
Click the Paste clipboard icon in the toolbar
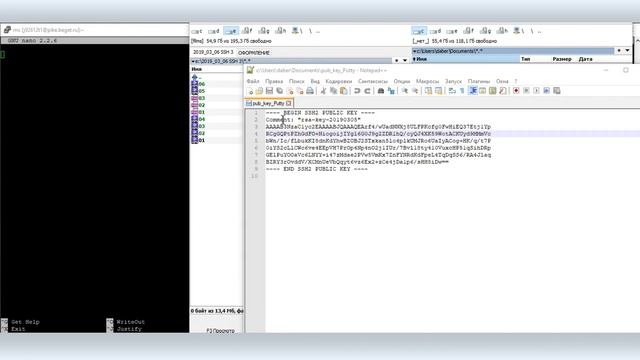tap(344, 91)
